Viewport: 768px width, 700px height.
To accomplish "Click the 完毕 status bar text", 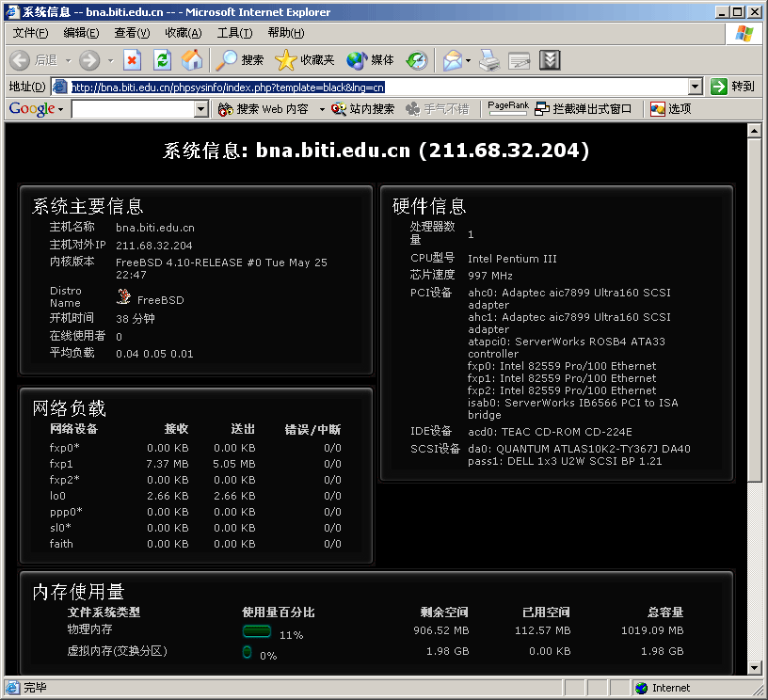I will click(35, 687).
